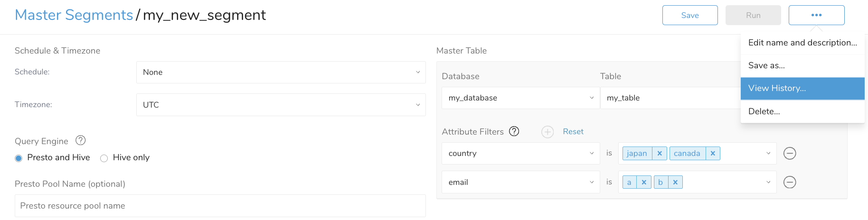
Task: Remove the 'b' tag from email filter
Action: click(x=675, y=183)
